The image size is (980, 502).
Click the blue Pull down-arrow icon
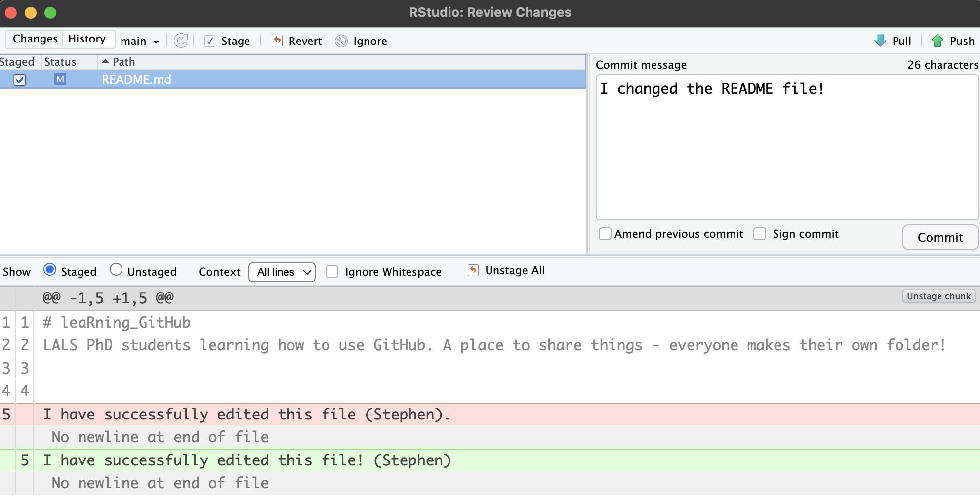880,41
